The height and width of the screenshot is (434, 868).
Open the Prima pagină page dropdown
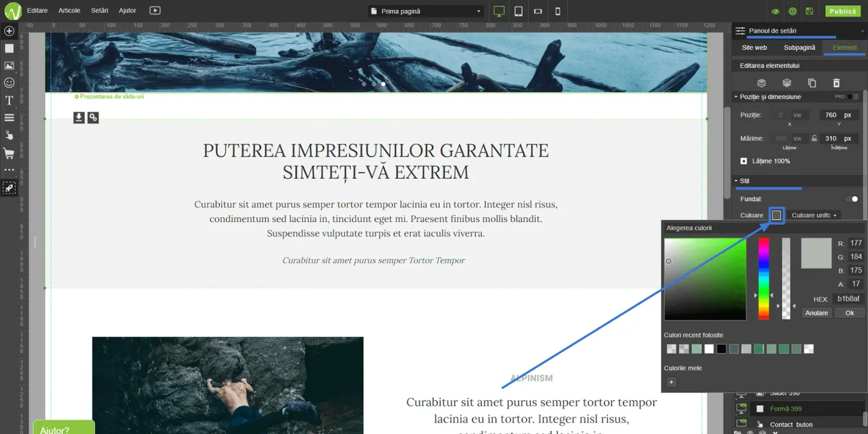pyautogui.click(x=425, y=11)
